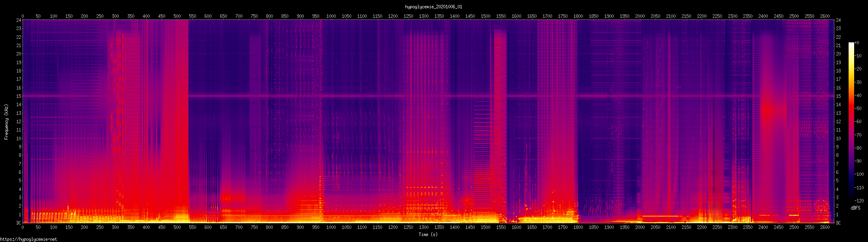This screenshot has width=868, height=242.
Task: Click the 15 kHz label on the left axis
Action: coord(18,96)
